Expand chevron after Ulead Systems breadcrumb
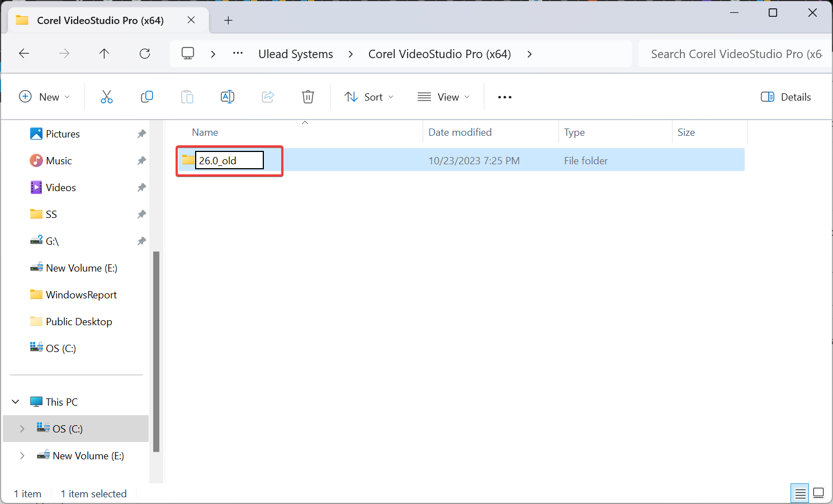The image size is (833, 504). 351,54
